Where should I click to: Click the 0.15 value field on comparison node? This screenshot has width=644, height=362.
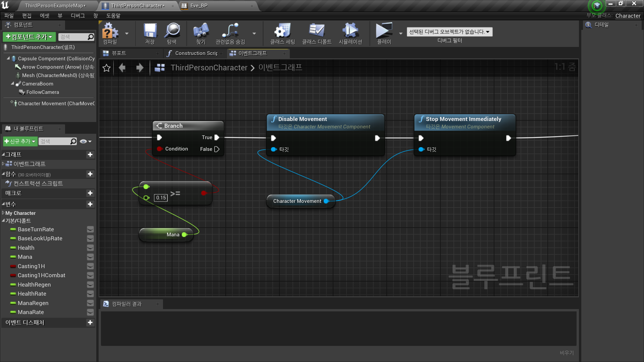coord(161,198)
